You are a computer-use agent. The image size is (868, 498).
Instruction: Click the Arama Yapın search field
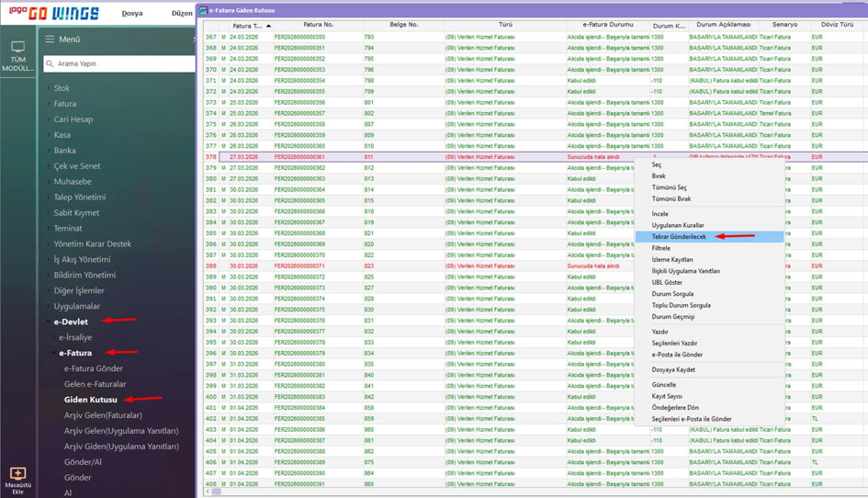(x=119, y=63)
